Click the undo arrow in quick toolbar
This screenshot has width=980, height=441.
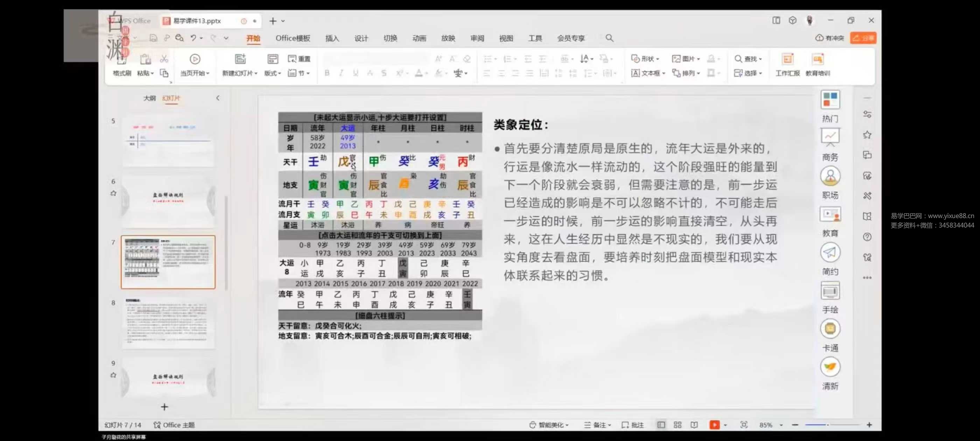coord(193,38)
